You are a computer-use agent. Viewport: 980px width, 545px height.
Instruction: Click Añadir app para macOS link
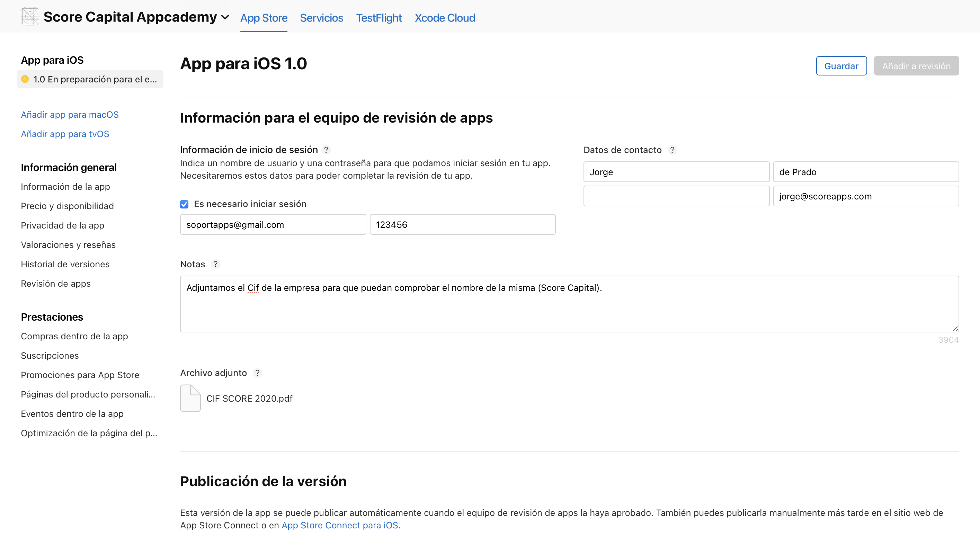pos(70,115)
